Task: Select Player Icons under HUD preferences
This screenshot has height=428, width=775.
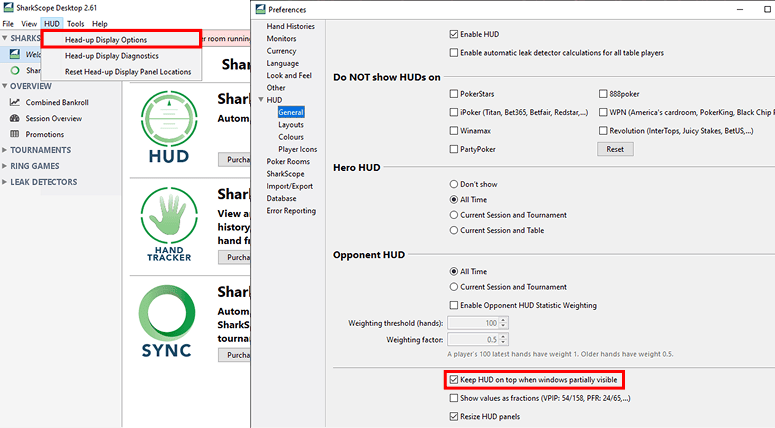Action: (298, 149)
